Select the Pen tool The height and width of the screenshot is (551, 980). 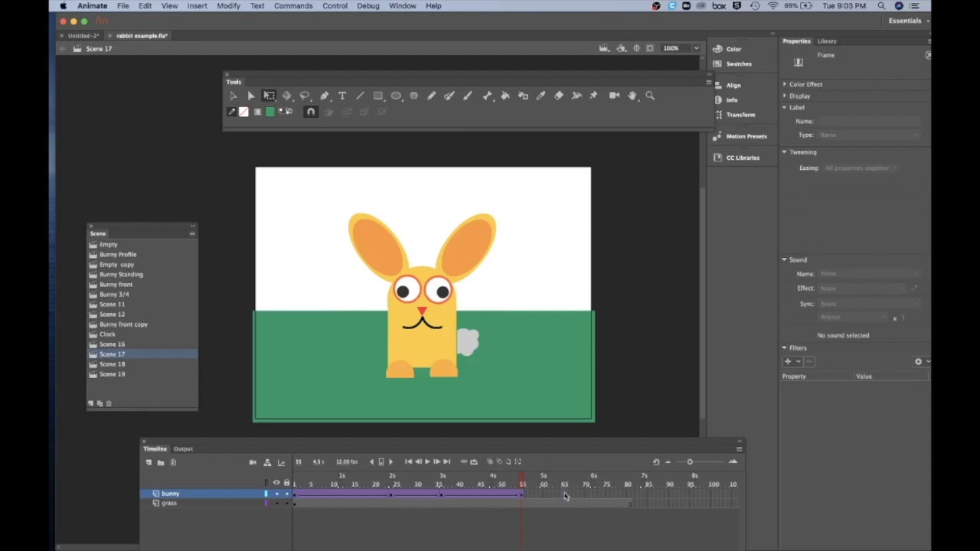click(x=324, y=96)
